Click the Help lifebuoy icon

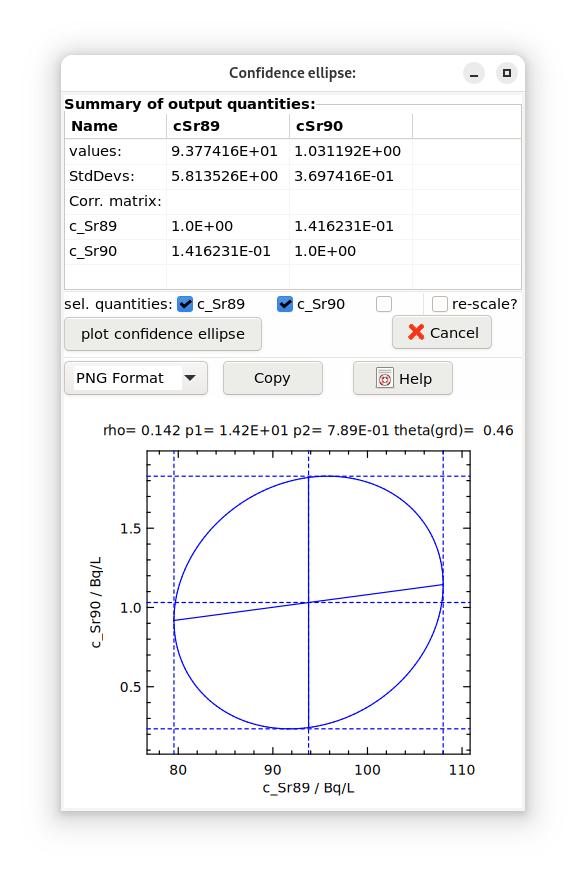coord(385,378)
